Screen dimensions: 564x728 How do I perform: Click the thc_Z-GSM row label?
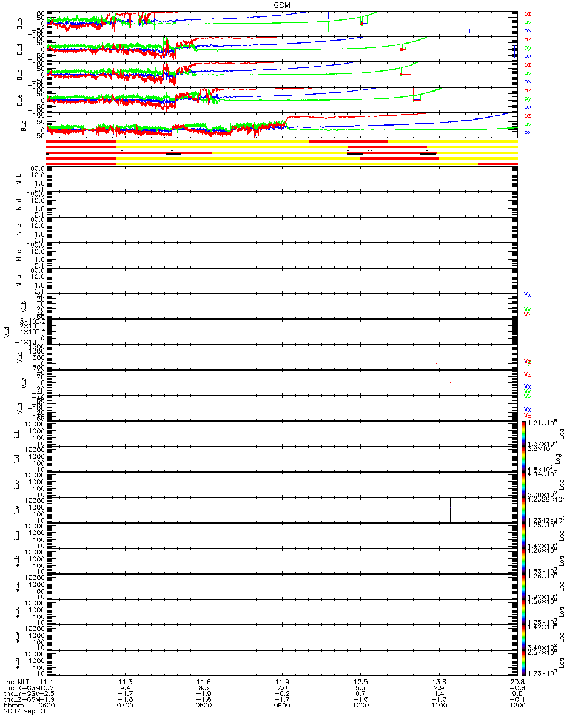21,700
